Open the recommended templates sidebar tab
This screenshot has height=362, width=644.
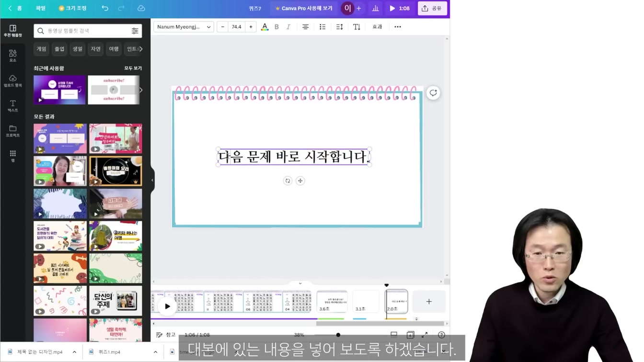13,31
